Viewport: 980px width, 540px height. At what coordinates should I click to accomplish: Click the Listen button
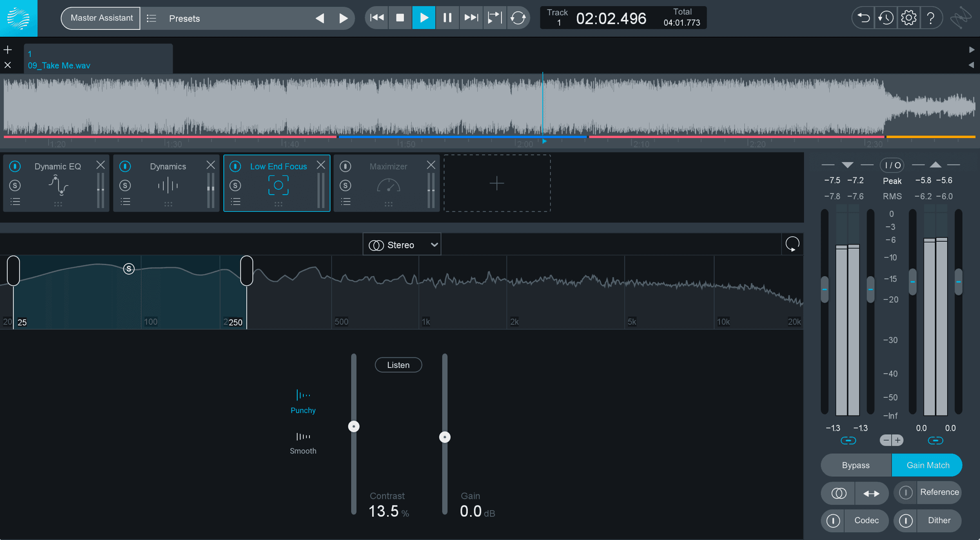[x=398, y=365]
